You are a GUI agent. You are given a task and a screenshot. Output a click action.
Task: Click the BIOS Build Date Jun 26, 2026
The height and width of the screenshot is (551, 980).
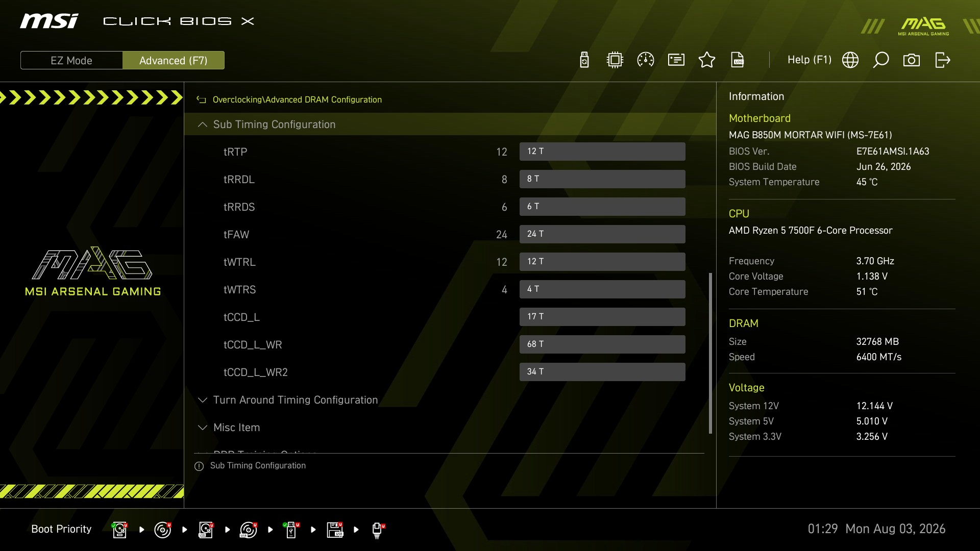click(884, 167)
